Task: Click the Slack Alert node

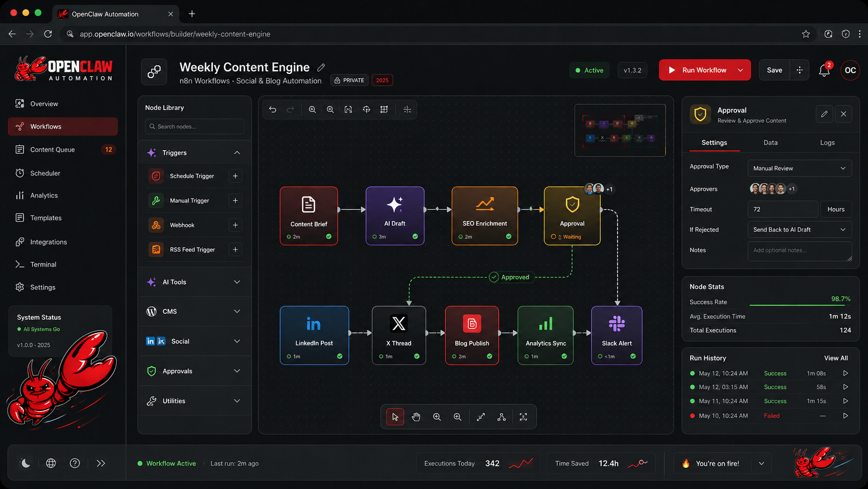Action: (x=616, y=335)
